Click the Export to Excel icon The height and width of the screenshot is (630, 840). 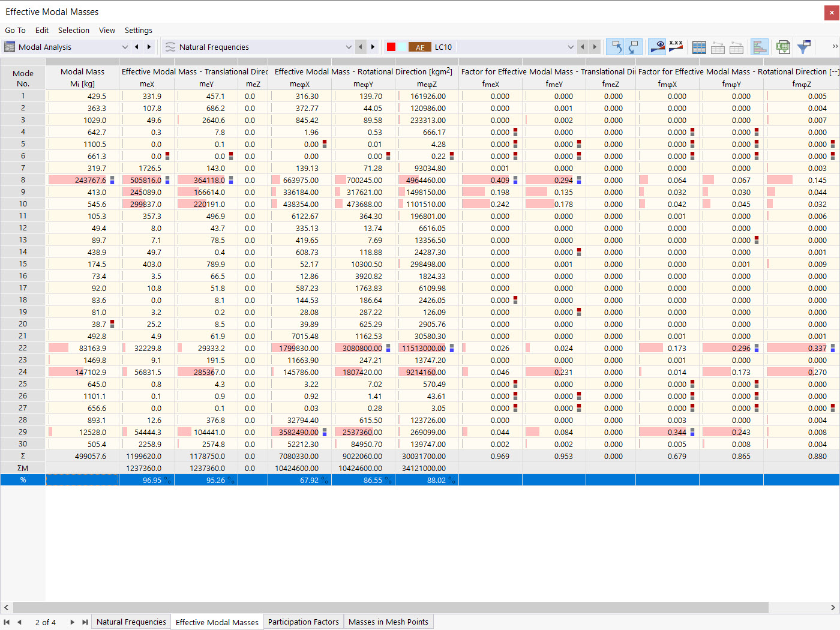(x=783, y=47)
